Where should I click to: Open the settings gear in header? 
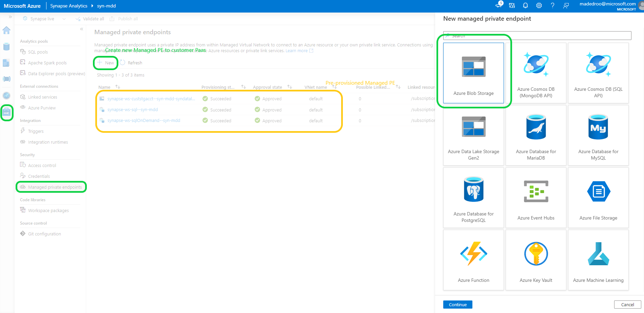(539, 5)
